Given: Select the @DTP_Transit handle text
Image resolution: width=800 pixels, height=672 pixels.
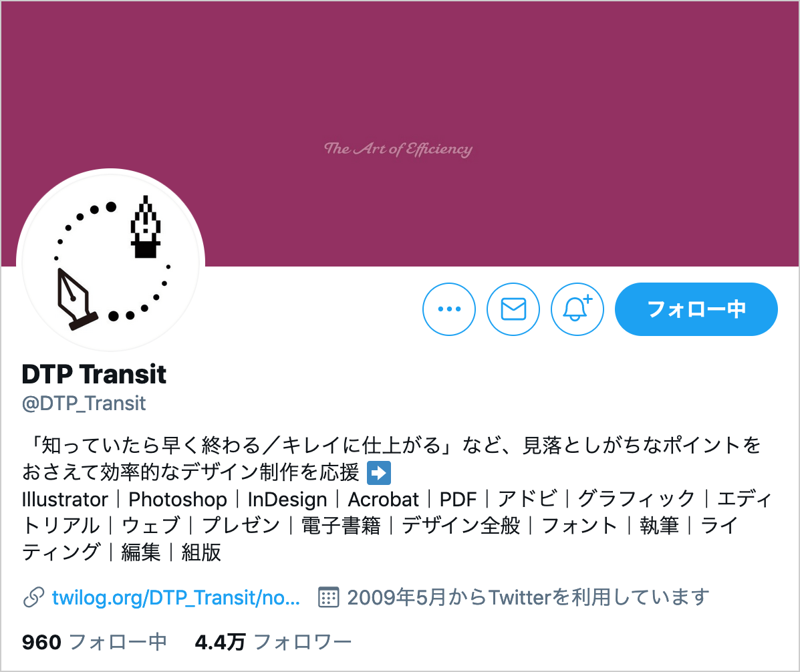Looking at the screenshot, I should (84, 403).
